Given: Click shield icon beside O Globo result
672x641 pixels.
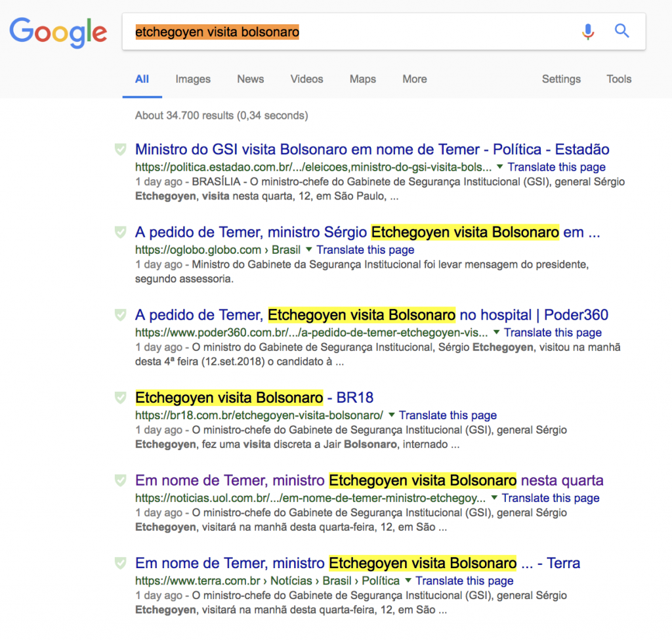Looking at the screenshot, I should click(x=120, y=232).
